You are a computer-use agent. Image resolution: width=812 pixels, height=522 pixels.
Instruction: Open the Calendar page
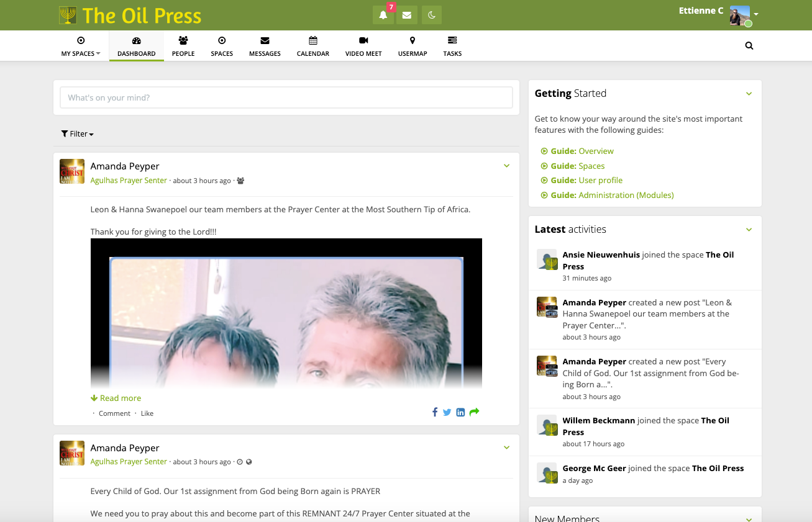313,46
